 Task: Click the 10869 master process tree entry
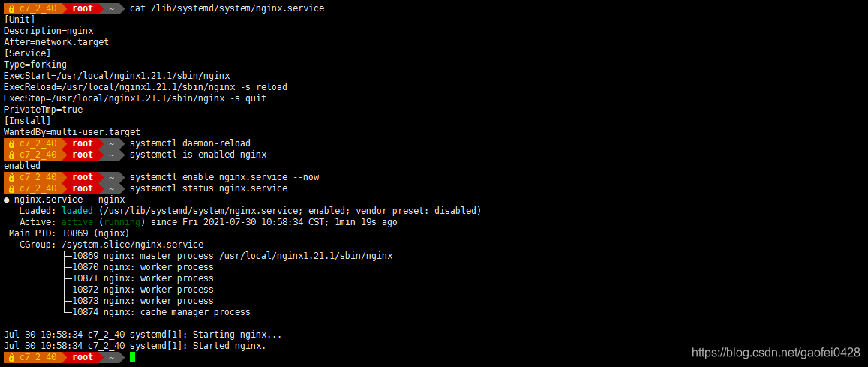[228, 256]
